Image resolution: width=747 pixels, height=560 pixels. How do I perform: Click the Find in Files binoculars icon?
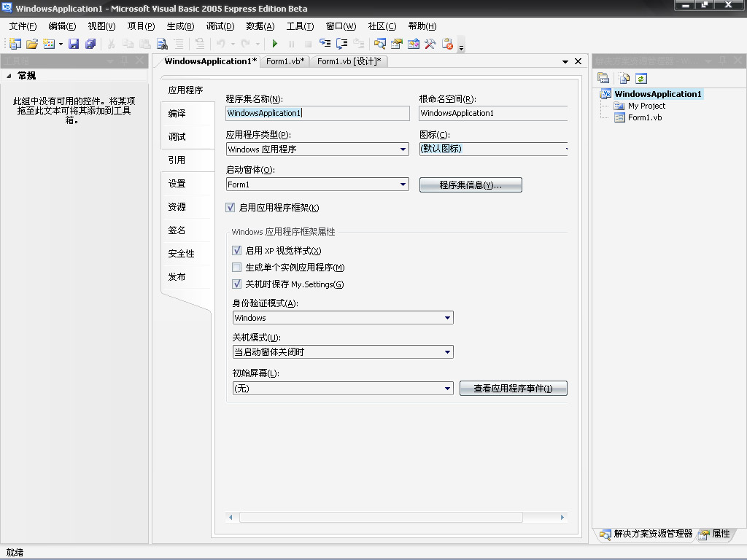point(163,44)
